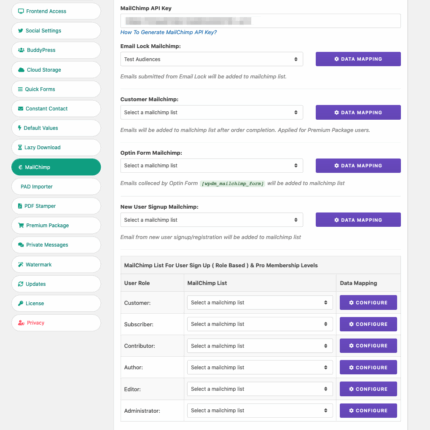Switch to the Default Values tab
430x430 pixels.
pos(56,128)
